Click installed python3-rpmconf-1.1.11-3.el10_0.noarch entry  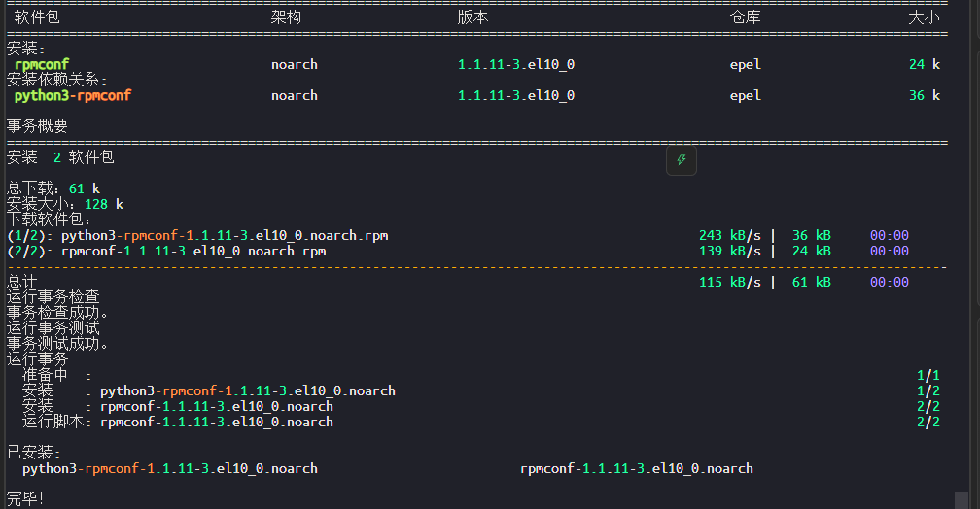170,468
